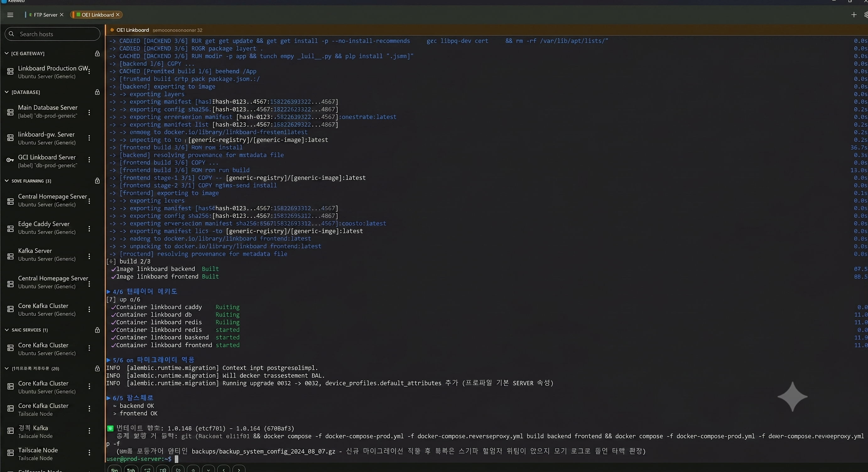
Task: Toggle the lock on SAIC SERVCES (1)
Action: [x=97, y=330]
